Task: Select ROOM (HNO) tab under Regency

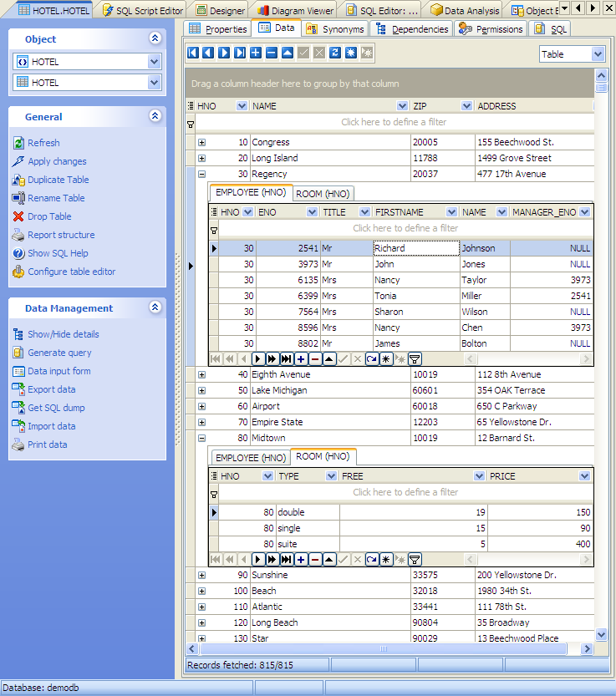Action: click(323, 194)
